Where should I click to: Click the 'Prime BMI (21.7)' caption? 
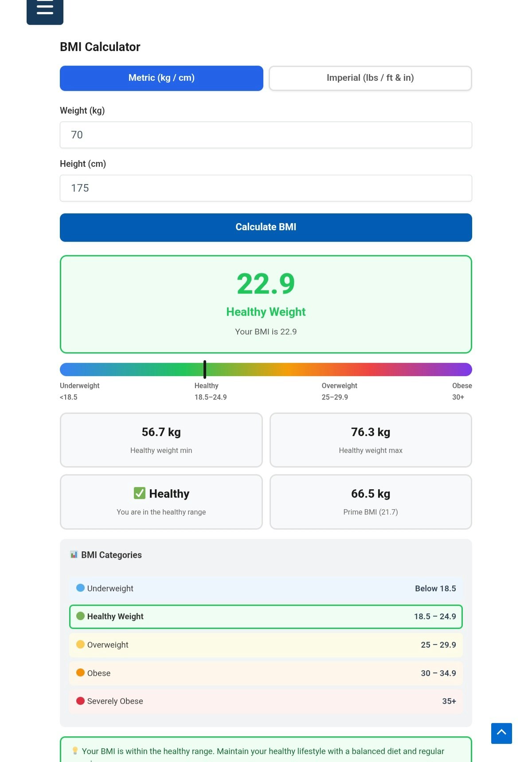pyautogui.click(x=371, y=512)
